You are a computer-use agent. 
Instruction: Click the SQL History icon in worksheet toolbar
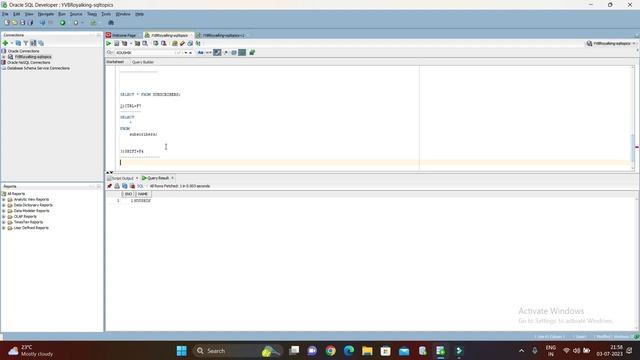point(190,43)
